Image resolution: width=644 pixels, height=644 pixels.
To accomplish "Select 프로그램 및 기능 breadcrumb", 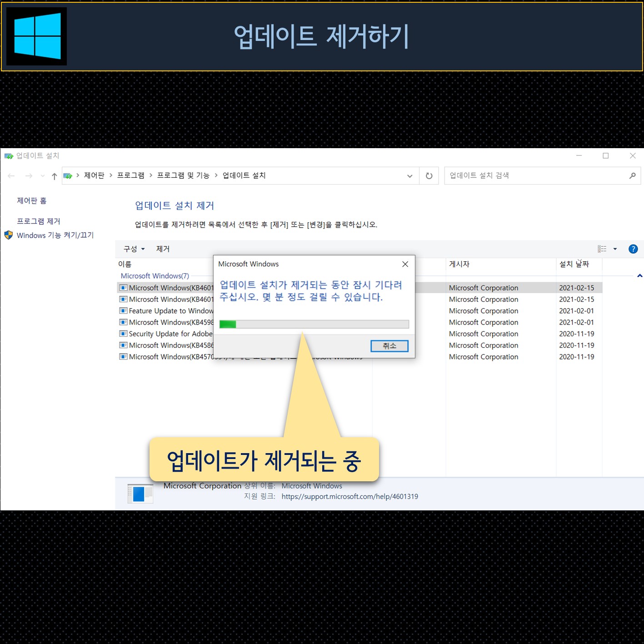I will coord(183,175).
